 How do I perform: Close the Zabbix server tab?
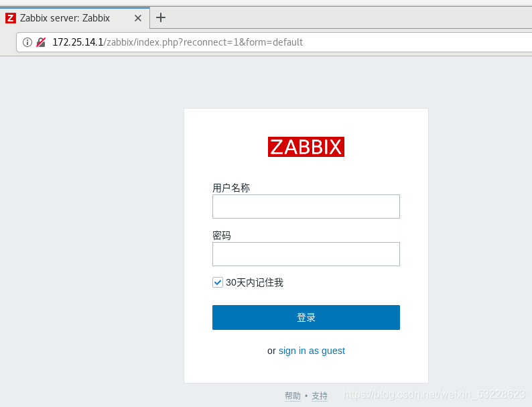(x=138, y=18)
